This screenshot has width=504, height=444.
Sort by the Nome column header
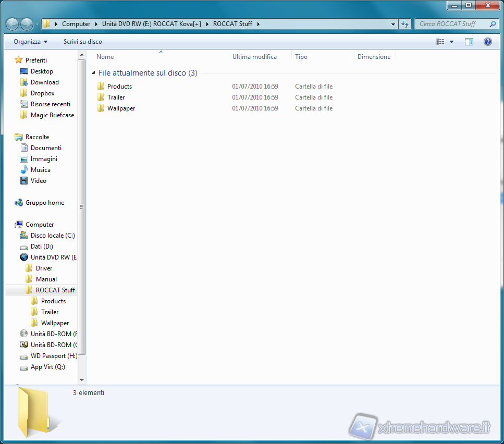coord(105,57)
